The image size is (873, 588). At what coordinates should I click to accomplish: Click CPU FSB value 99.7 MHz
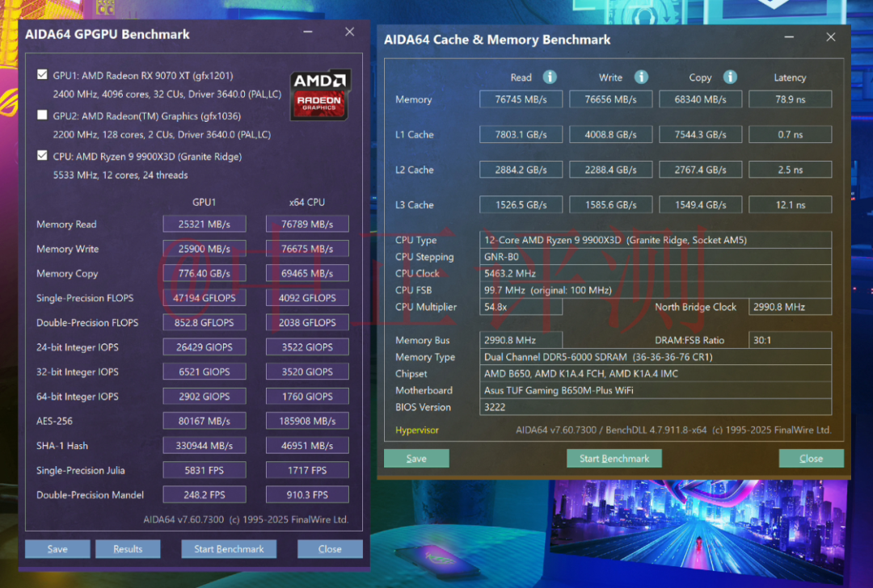point(656,290)
